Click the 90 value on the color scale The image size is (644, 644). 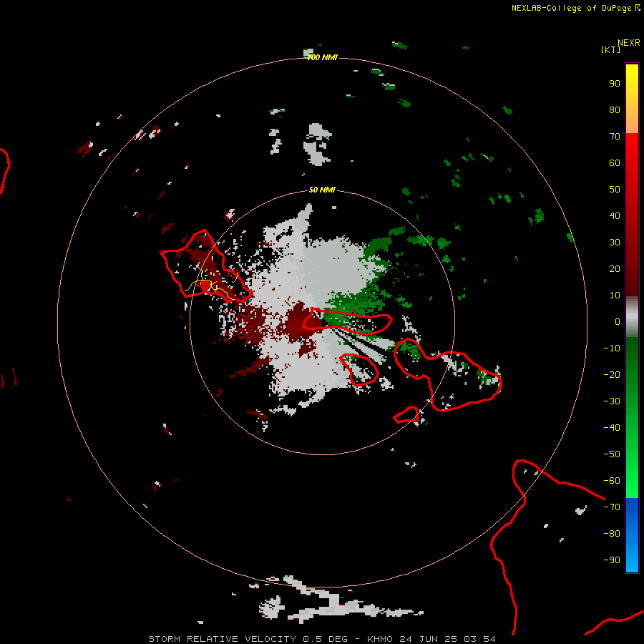click(x=615, y=84)
